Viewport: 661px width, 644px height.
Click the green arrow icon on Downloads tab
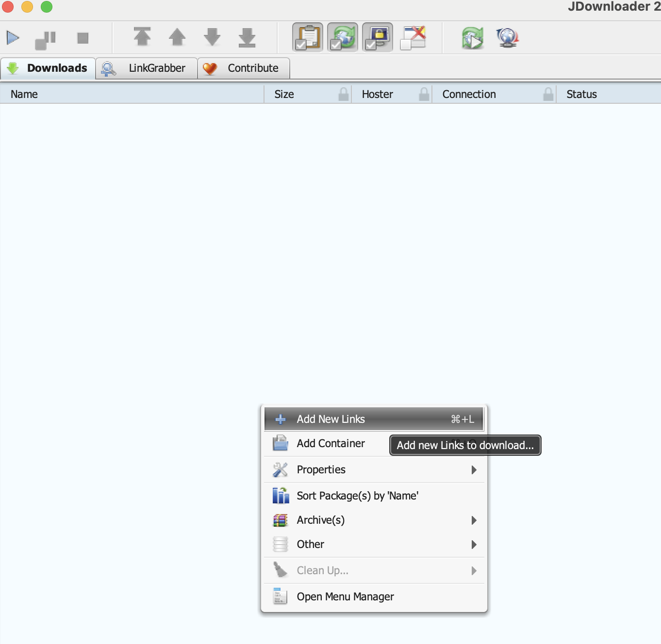coord(13,68)
